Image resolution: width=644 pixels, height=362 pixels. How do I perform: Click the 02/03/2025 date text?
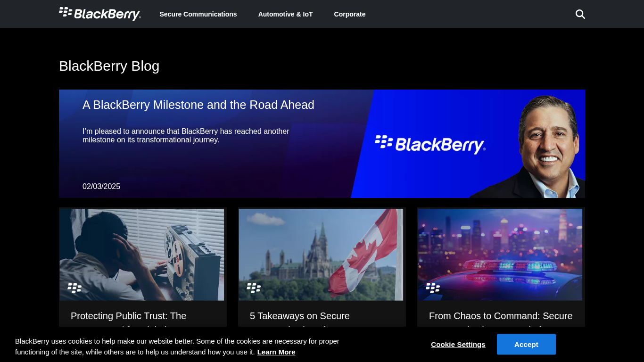tap(101, 186)
